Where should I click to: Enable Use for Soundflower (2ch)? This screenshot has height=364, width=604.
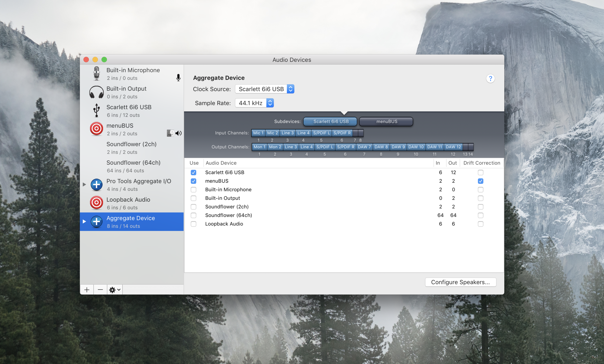pyautogui.click(x=194, y=207)
